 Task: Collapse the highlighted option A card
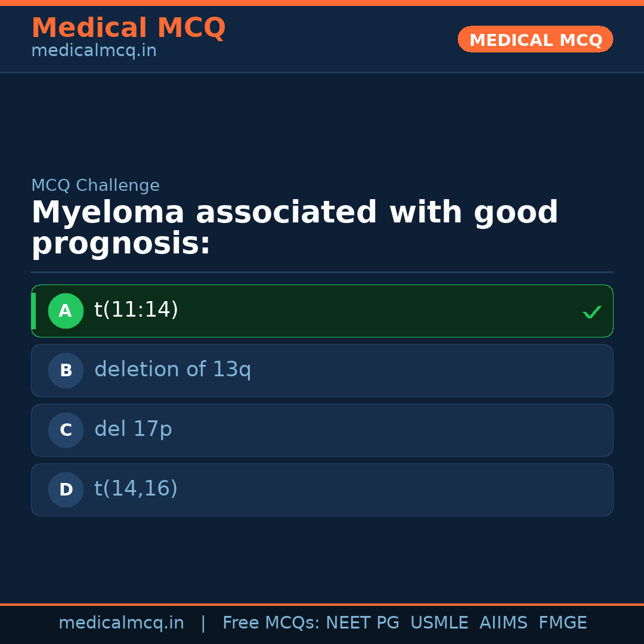pos(322,311)
